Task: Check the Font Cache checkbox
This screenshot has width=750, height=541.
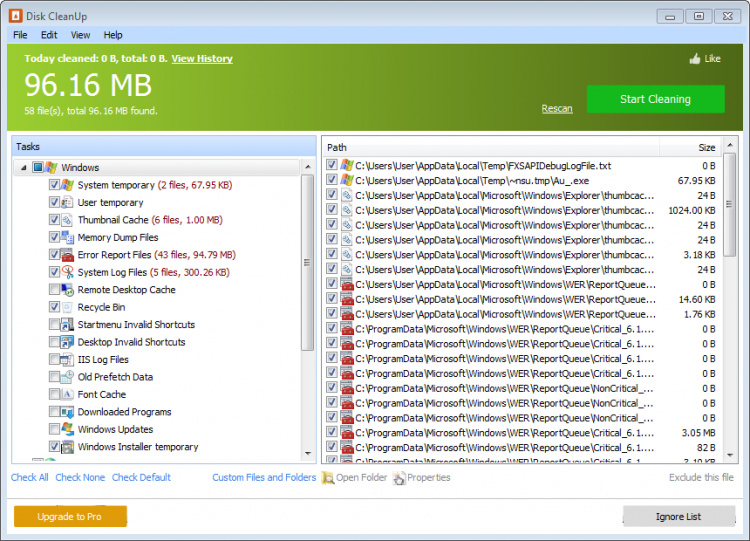Action: click(54, 394)
